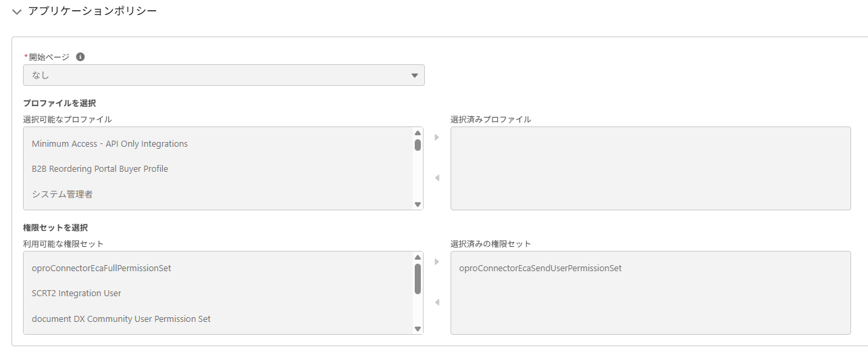Viewport: 868px width, 353px height.
Task: Select oproConnectorEcaSendUserPermissionSet in selected list
Action: (540, 268)
